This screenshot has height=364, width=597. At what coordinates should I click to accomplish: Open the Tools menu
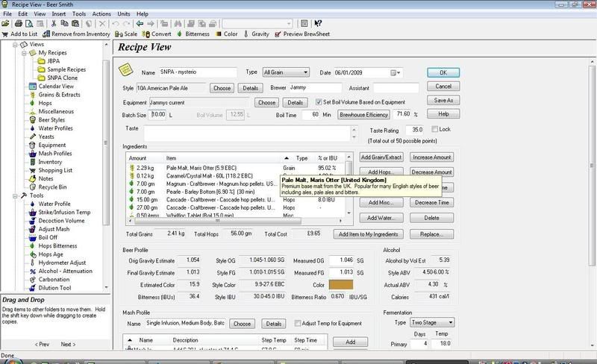(x=79, y=13)
